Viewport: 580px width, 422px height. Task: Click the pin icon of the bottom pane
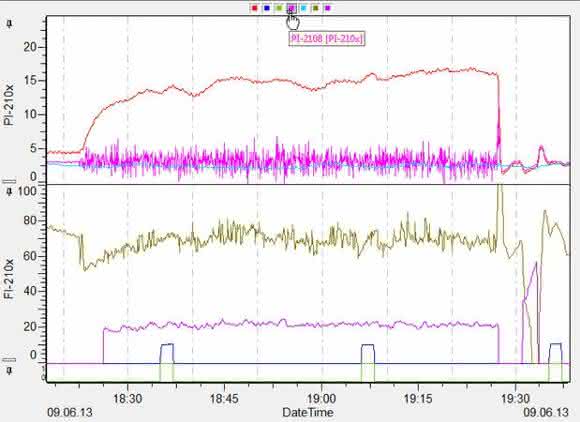pyautogui.click(x=10, y=370)
